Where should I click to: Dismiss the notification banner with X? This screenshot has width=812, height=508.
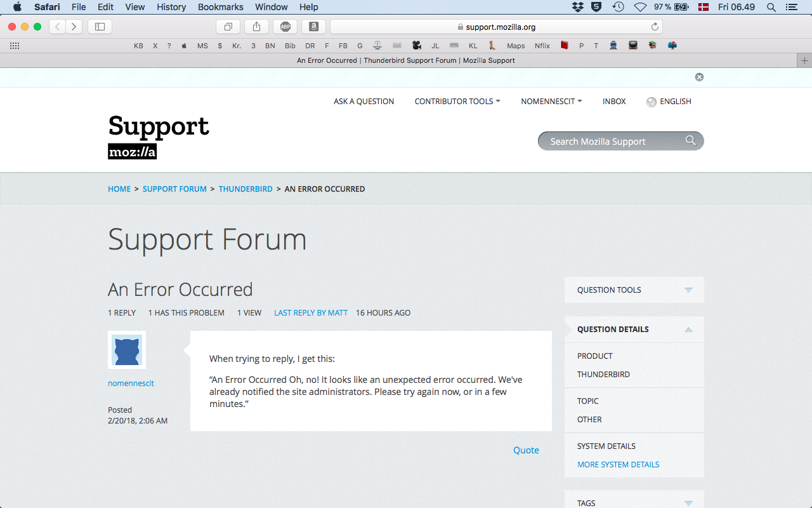coord(699,77)
